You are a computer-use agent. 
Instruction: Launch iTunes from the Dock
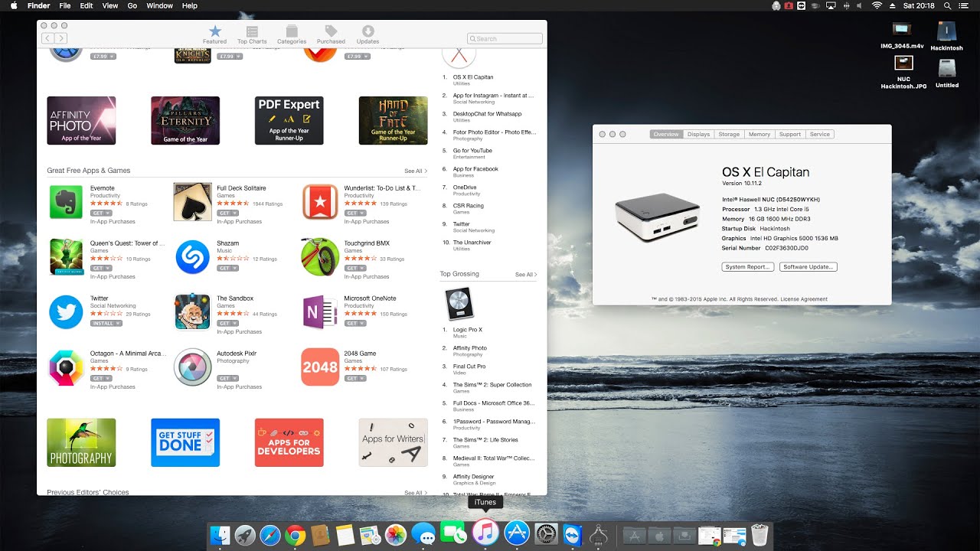pyautogui.click(x=485, y=533)
